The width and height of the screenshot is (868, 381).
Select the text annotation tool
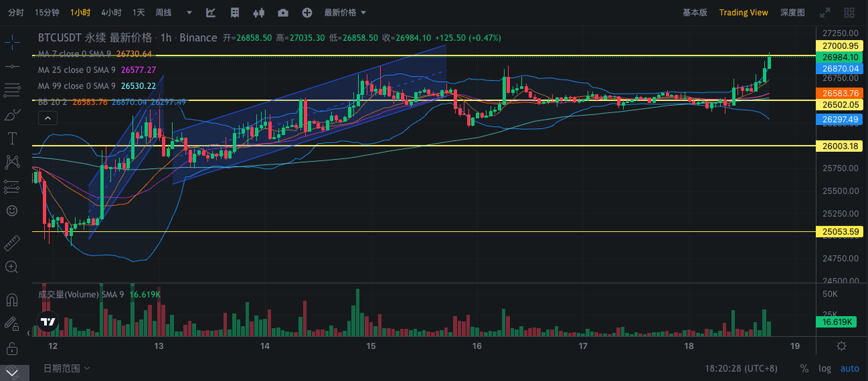coord(12,138)
